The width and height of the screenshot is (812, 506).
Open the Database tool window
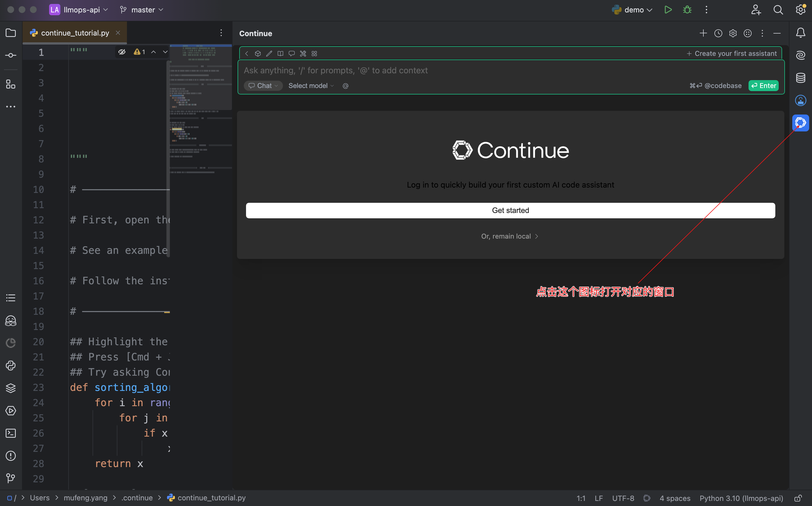pos(801,78)
